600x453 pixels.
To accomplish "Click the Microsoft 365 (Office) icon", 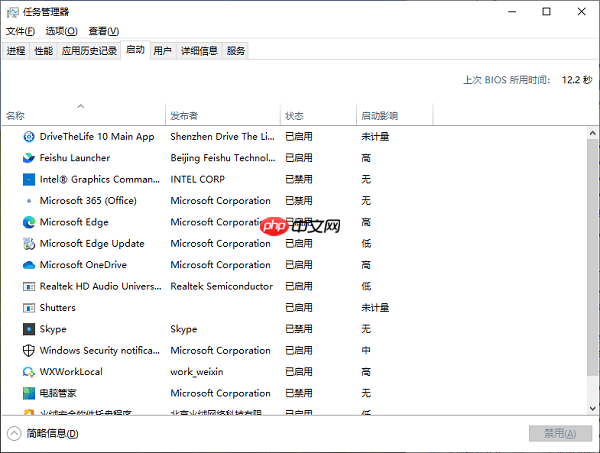I will (29, 201).
